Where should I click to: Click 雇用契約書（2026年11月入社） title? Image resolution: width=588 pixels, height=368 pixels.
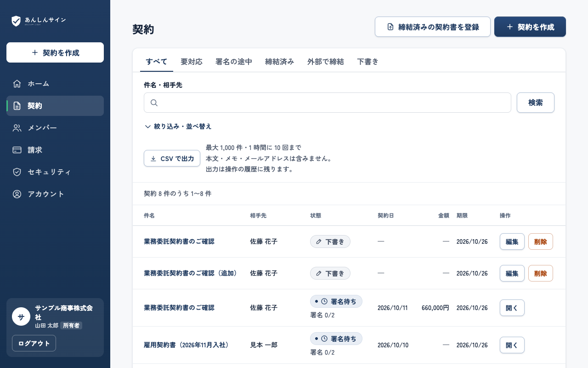pyautogui.click(x=187, y=345)
